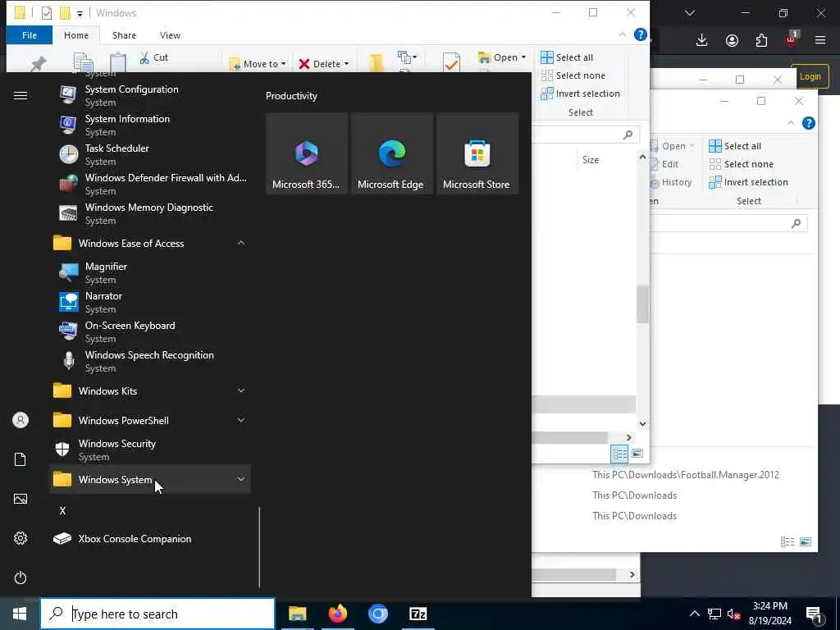Show hidden system tray icons
The image size is (840, 630).
(x=694, y=614)
